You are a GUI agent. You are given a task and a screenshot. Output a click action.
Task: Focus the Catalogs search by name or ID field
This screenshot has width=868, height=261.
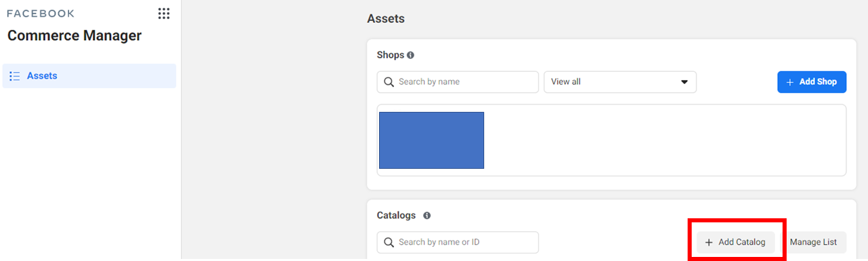click(458, 242)
